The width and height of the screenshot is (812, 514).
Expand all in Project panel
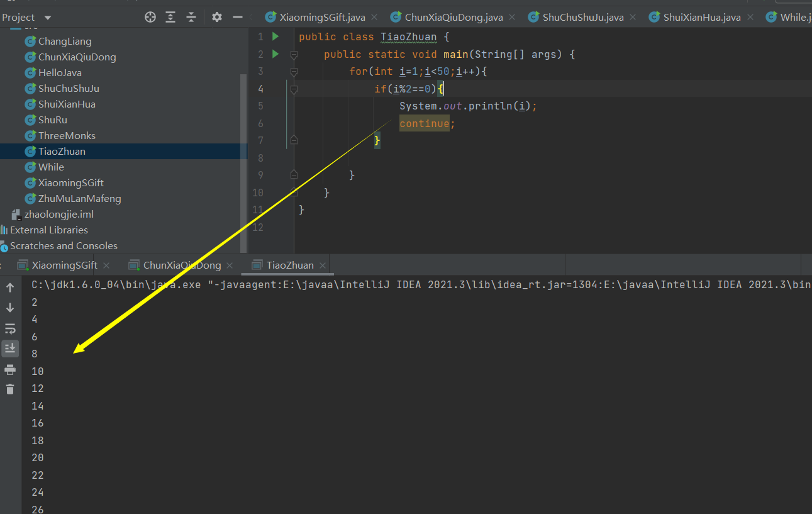(170, 17)
